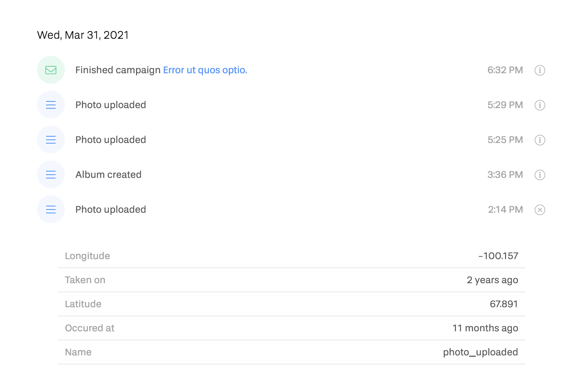Image resolution: width=579 pixels, height=392 pixels.
Task: Click the Name value photo_uploaded
Action: [x=480, y=352]
